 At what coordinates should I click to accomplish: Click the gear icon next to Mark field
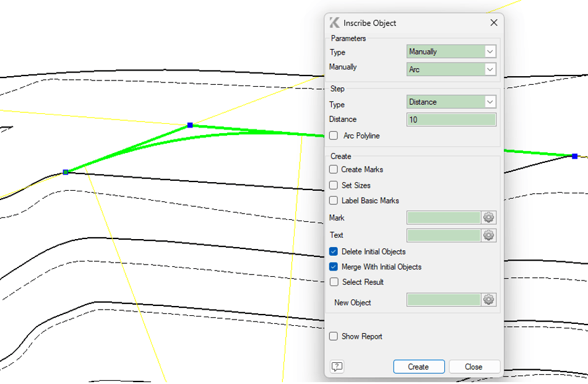tap(488, 217)
